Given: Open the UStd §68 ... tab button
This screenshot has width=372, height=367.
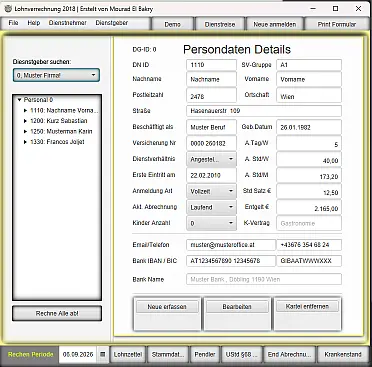Looking at the screenshot, I should 241,354.
